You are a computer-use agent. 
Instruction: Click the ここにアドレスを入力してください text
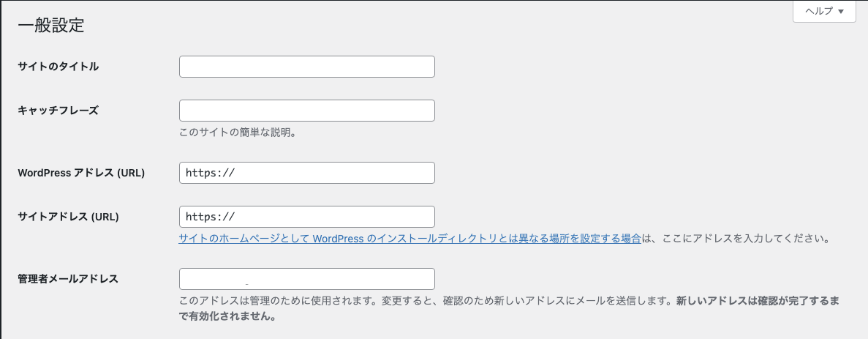tap(741, 239)
